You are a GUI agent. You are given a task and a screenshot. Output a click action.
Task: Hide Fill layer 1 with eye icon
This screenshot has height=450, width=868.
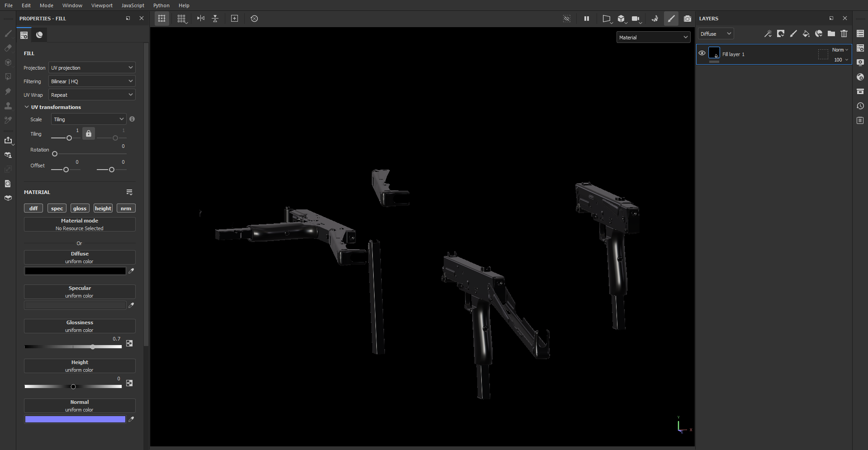(x=702, y=53)
